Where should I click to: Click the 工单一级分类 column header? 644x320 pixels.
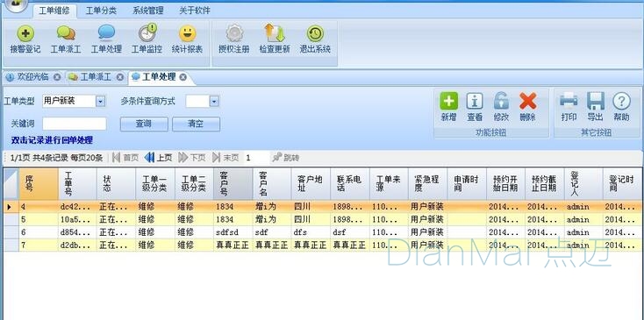click(x=155, y=184)
